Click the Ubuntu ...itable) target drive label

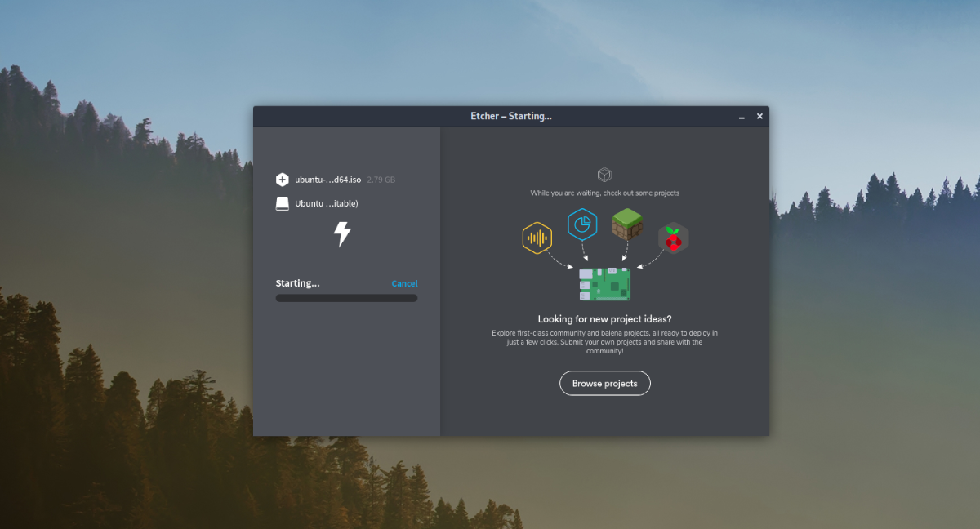coord(327,203)
